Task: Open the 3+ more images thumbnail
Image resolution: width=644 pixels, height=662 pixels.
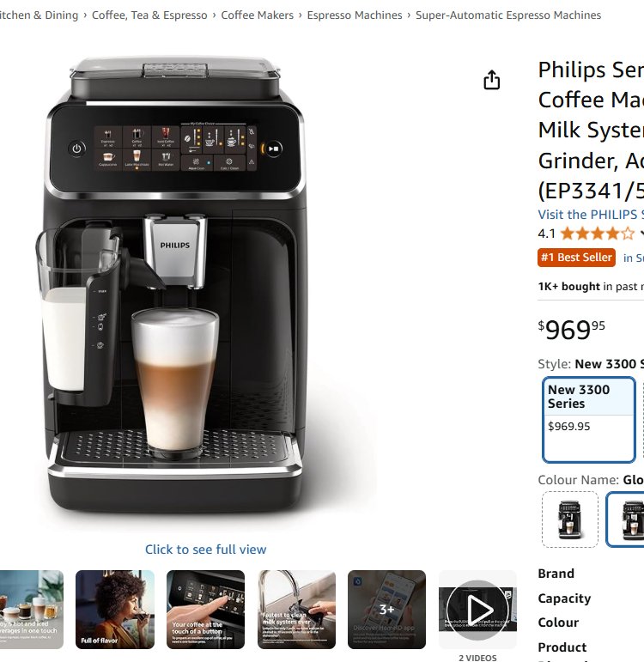Action: coord(386,610)
